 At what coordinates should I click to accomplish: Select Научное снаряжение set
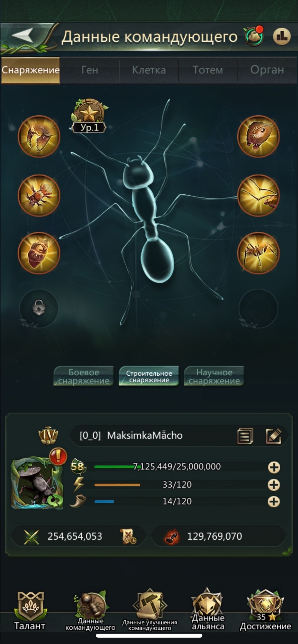click(214, 376)
